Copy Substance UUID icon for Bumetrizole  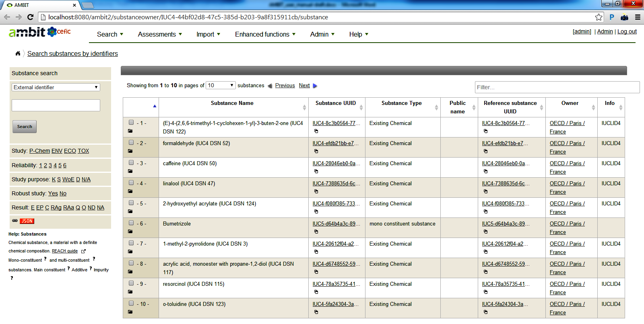(316, 232)
